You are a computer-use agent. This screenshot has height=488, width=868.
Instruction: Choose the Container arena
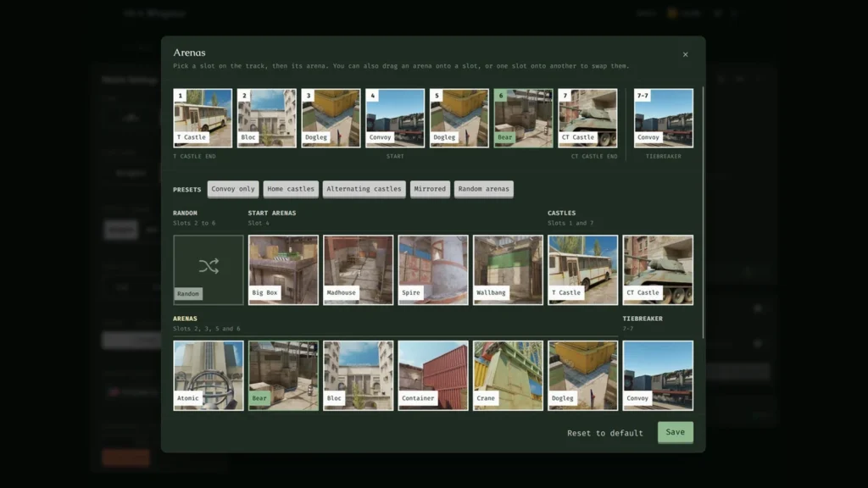click(x=433, y=375)
